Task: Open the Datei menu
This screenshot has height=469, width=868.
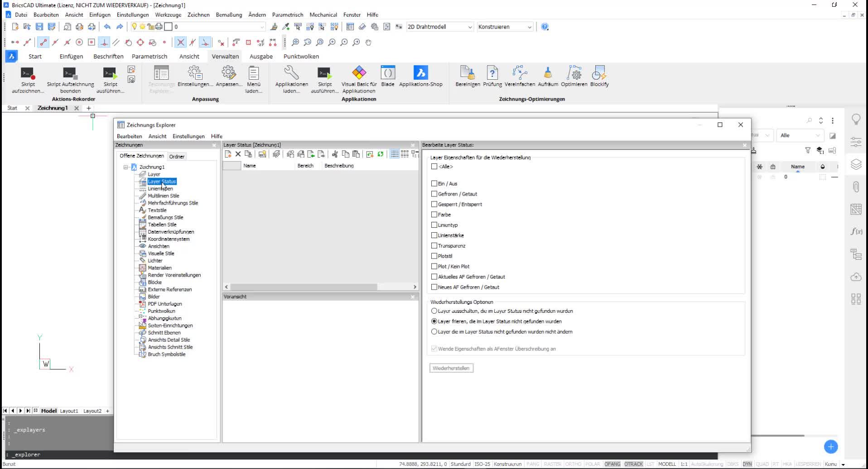Action: (21, 14)
